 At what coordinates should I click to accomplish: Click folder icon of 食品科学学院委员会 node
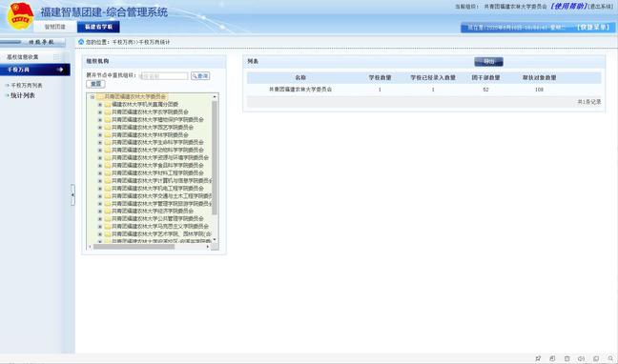(108, 165)
